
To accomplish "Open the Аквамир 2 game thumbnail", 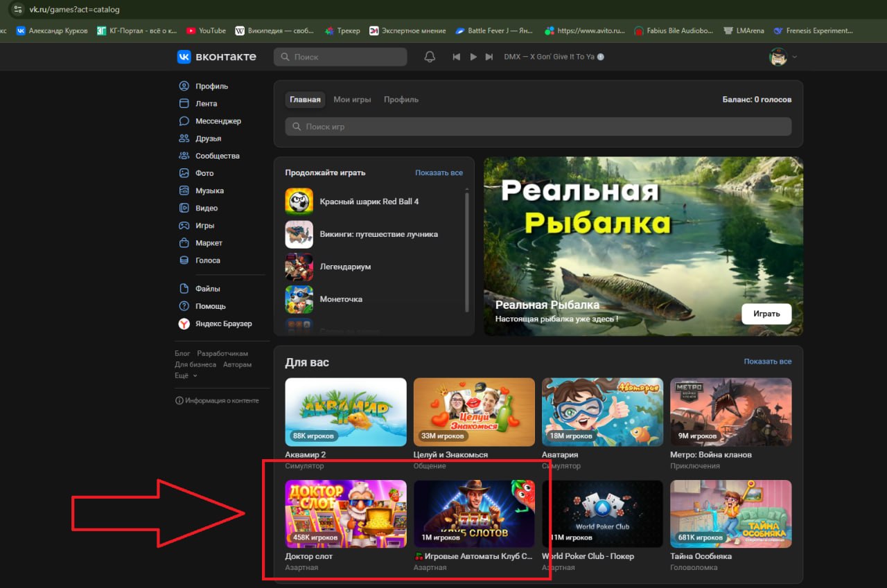I will point(346,411).
